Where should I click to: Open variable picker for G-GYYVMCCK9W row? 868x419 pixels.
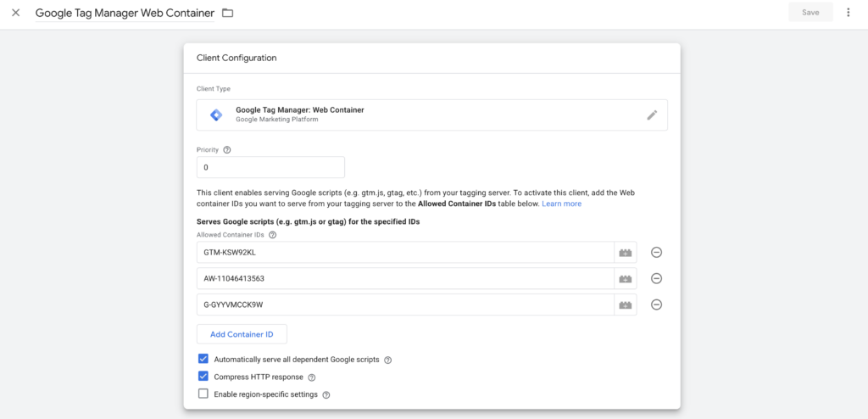[626, 304]
